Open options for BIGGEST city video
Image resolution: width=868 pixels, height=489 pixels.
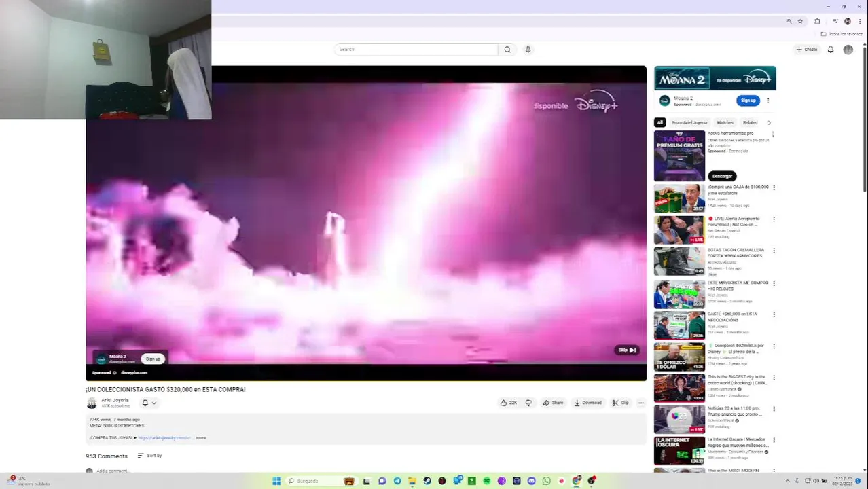point(773,378)
